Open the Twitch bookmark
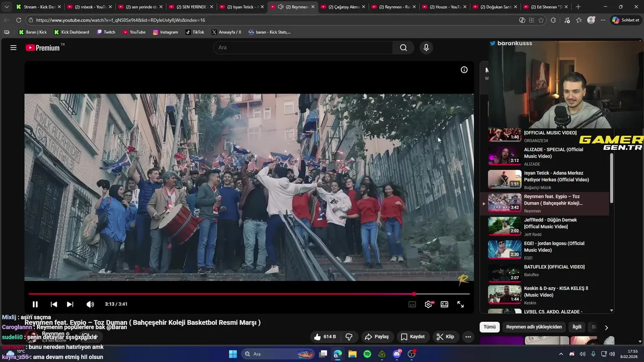Image resolution: width=644 pixels, height=362 pixels. pyautogui.click(x=106, y=32)
